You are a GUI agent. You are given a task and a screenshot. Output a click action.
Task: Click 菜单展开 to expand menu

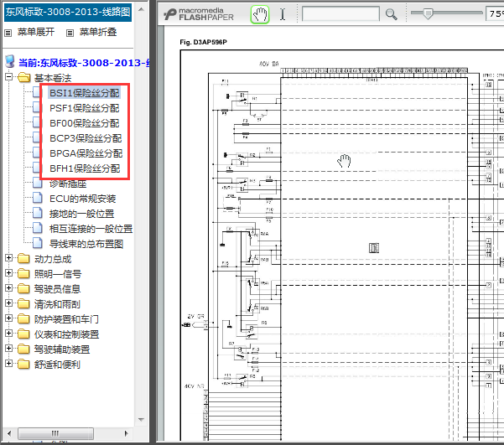click(36, 32)
